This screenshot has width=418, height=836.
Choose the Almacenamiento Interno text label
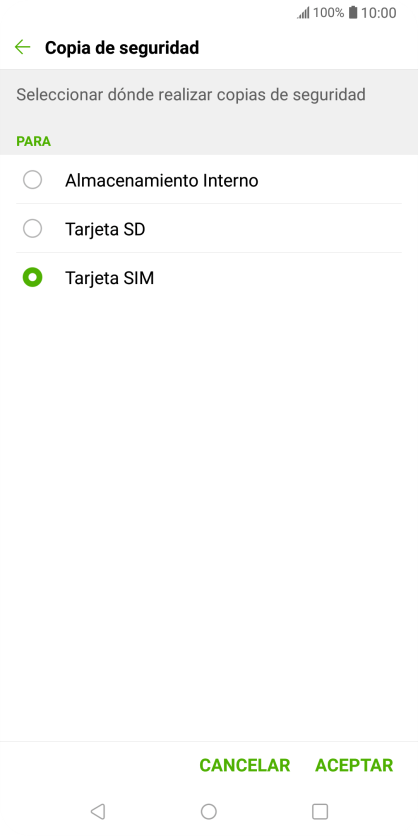(x=162, y=181)
